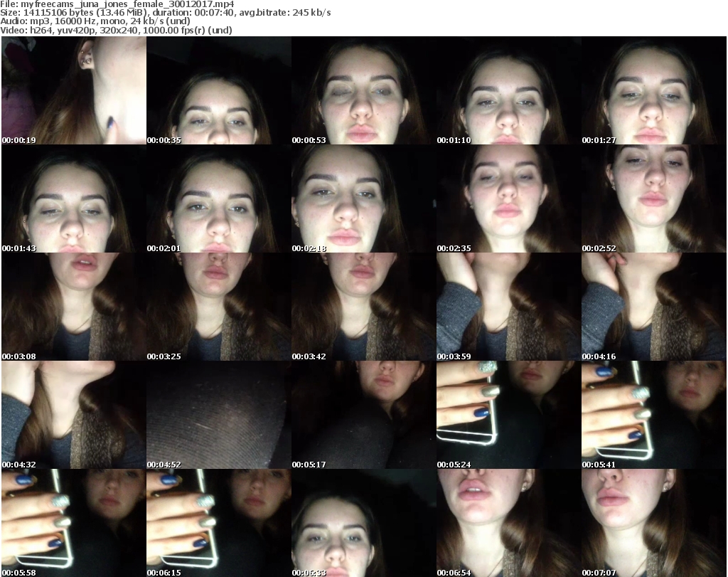Select the thumbnail stamped 00:01:27

tap(654, 90)
